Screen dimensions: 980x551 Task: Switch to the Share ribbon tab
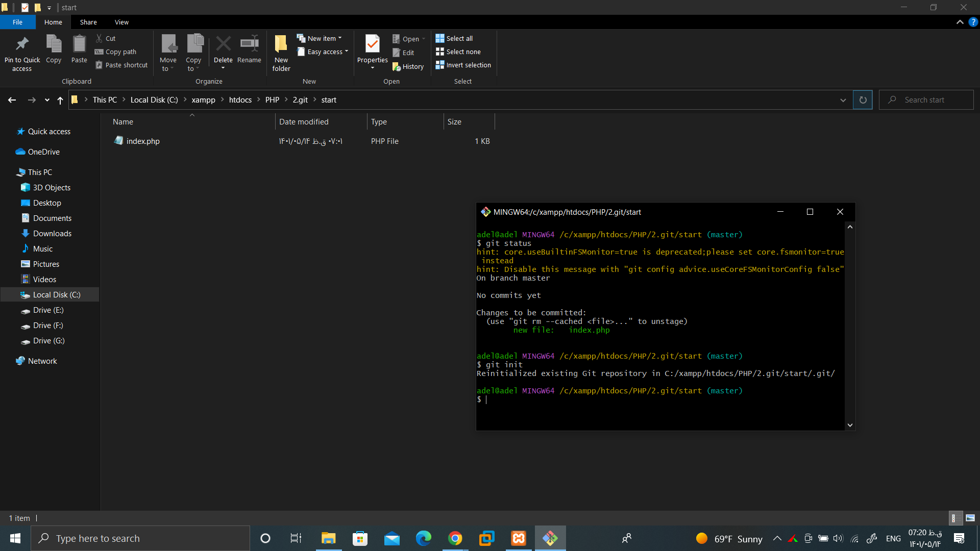[x=88, y=22]
